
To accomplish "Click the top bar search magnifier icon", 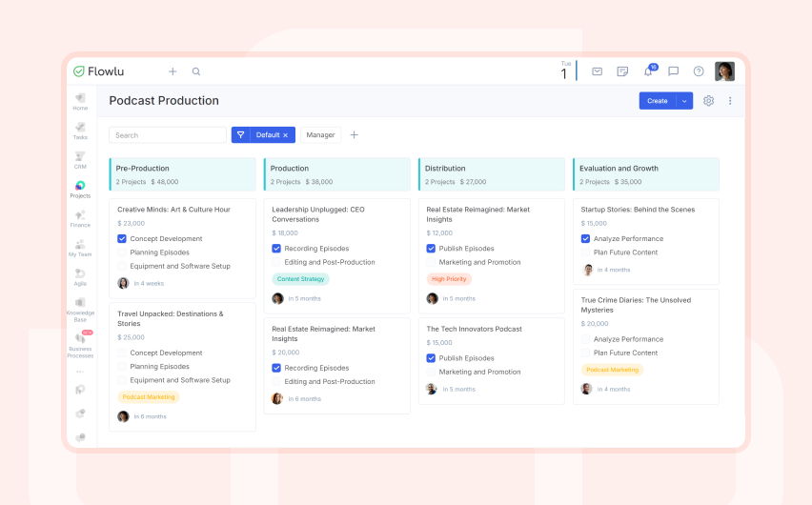I will tap(196, 71).
